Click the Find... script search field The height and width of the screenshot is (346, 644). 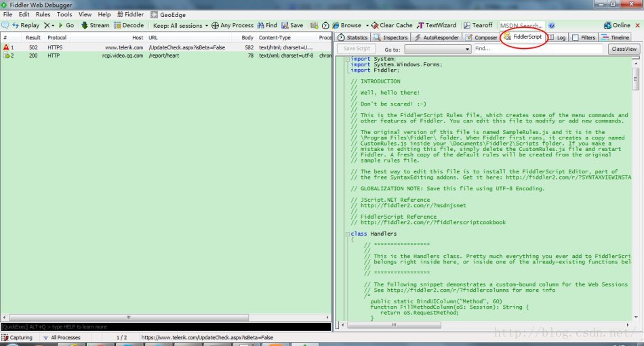538,49
